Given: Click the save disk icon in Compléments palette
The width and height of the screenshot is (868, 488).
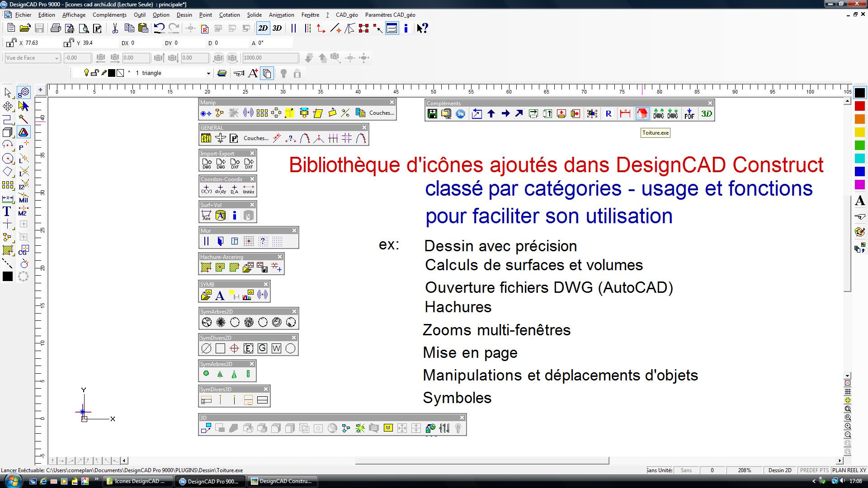Looking at the screenshot, I should tap(432, 113).
